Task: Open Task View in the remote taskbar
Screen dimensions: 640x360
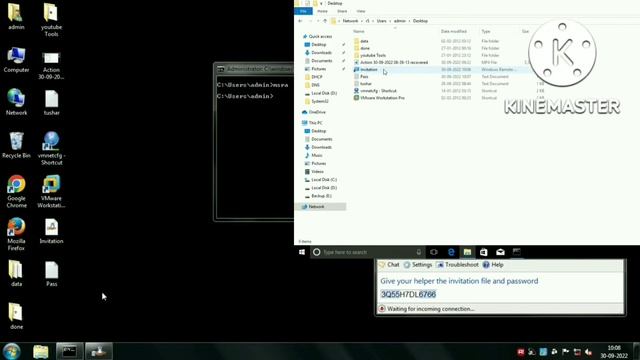Action: [433, 252]
